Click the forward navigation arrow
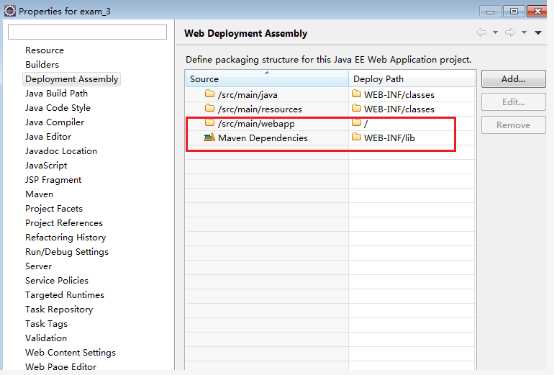The width and height of the screenshot is (554, 375). point(509,33)
